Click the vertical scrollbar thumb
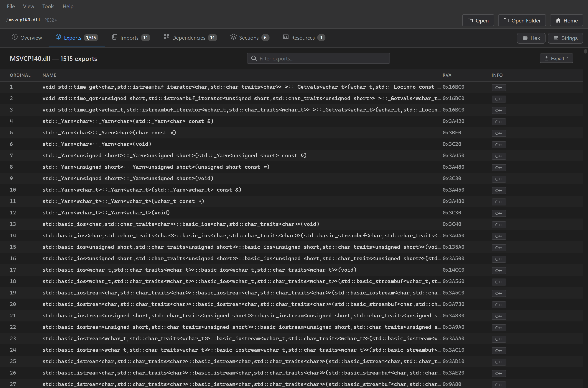Viewport: 588px width, 388px height. pos(586,51)
